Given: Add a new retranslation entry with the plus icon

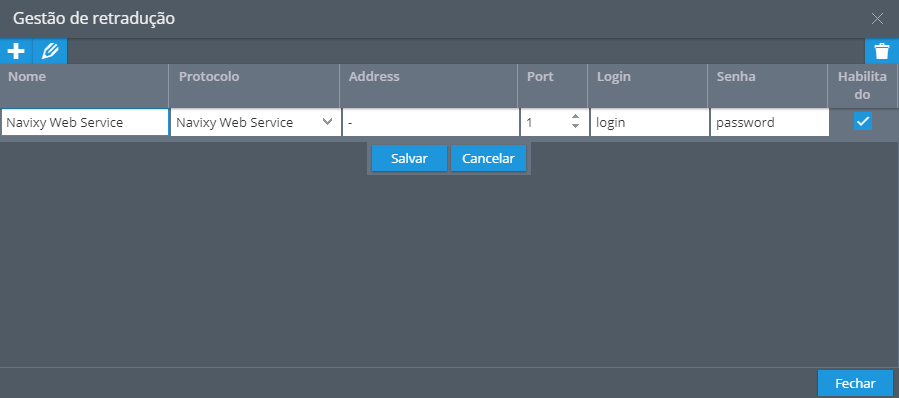Looking at the screenshot, I should click(x=16, y=52).
